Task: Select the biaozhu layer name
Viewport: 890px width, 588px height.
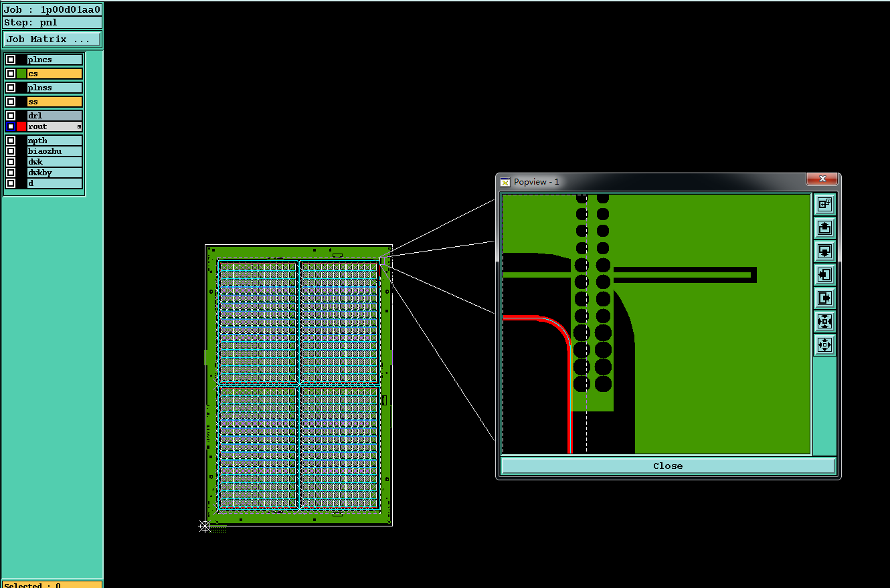Action: tap(55, 151)
